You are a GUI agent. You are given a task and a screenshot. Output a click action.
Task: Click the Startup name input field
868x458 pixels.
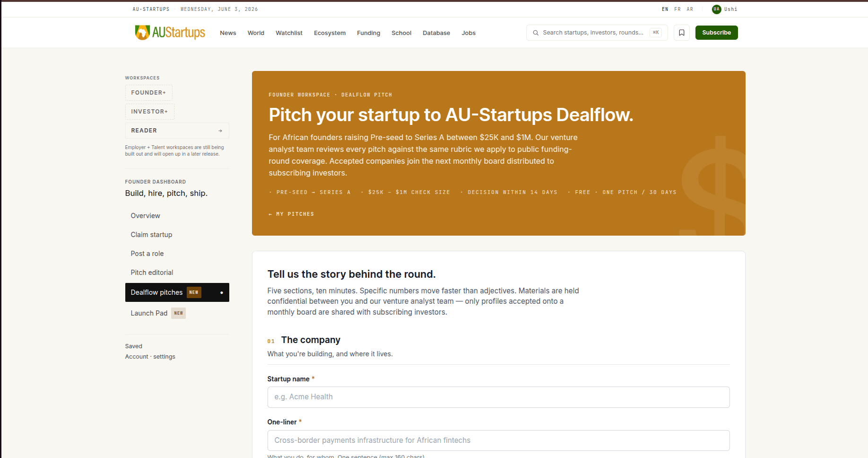point(498,397)
